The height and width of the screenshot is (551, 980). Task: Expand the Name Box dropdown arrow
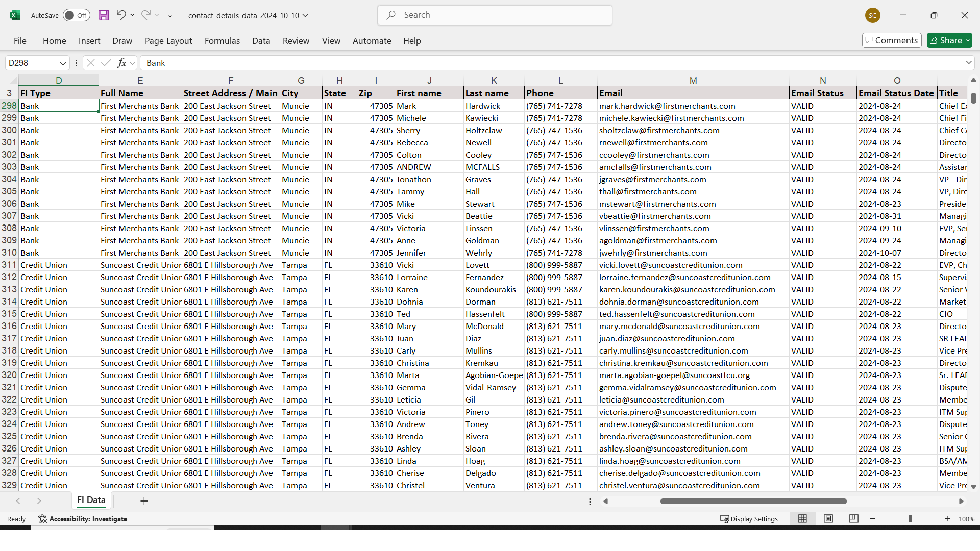(x=63, y=63)
